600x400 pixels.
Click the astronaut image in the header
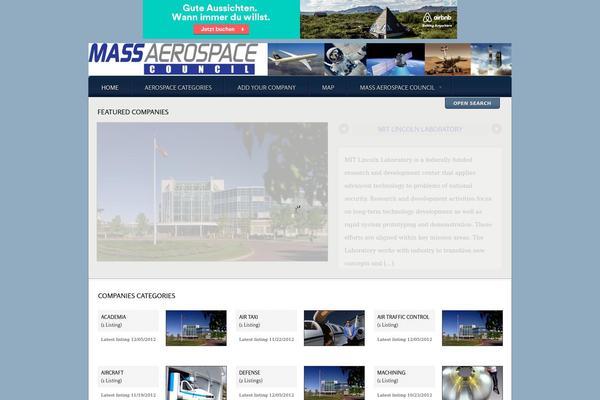tap(345, 59)
